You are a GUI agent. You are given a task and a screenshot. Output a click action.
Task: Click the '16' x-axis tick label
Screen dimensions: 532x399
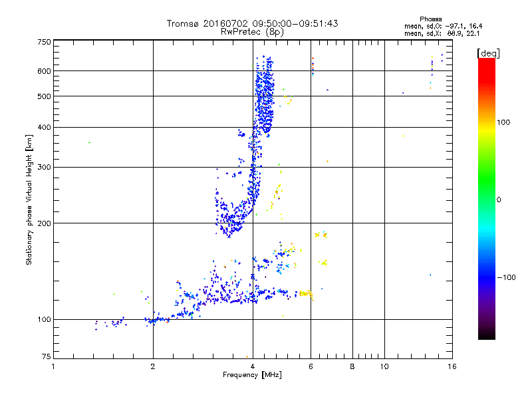[452, 366]
